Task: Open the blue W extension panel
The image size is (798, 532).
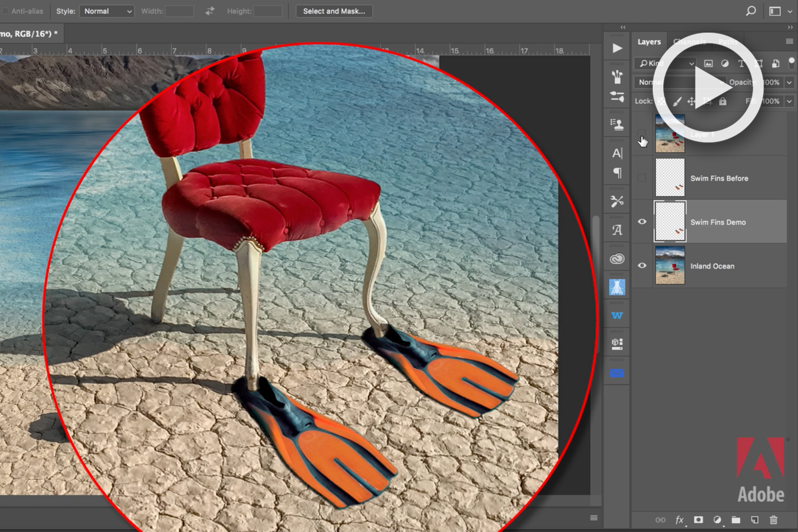Action: [617, 316]
